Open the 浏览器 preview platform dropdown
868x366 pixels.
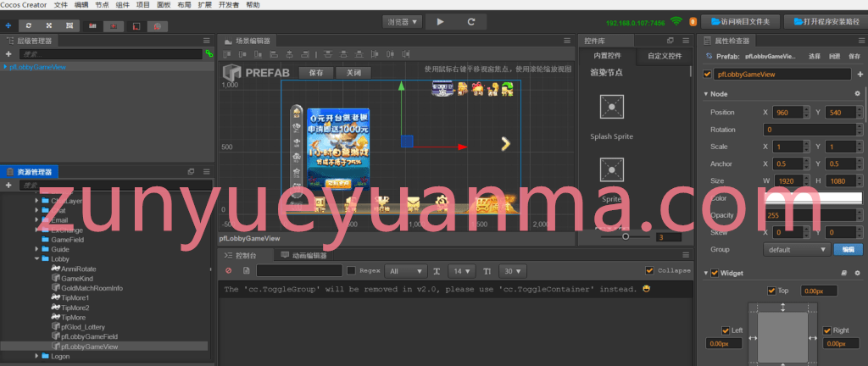(x=403, y=21)
